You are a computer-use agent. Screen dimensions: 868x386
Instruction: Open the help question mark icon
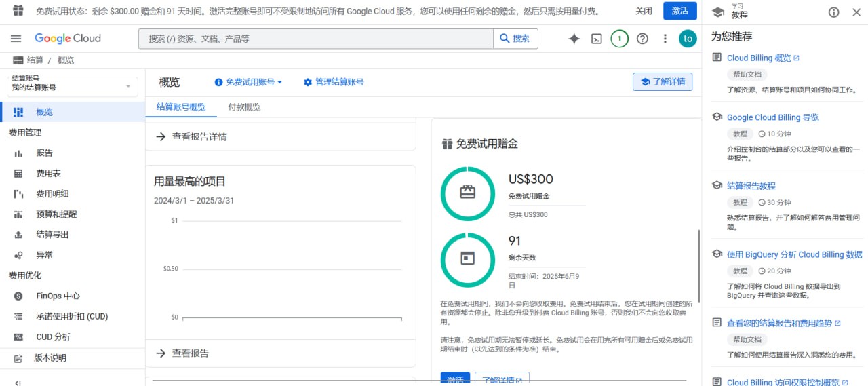coord(642,39)
